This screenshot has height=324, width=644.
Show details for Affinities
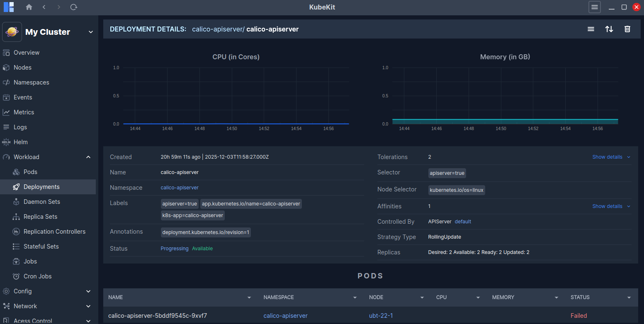click(x=611, y=206)
